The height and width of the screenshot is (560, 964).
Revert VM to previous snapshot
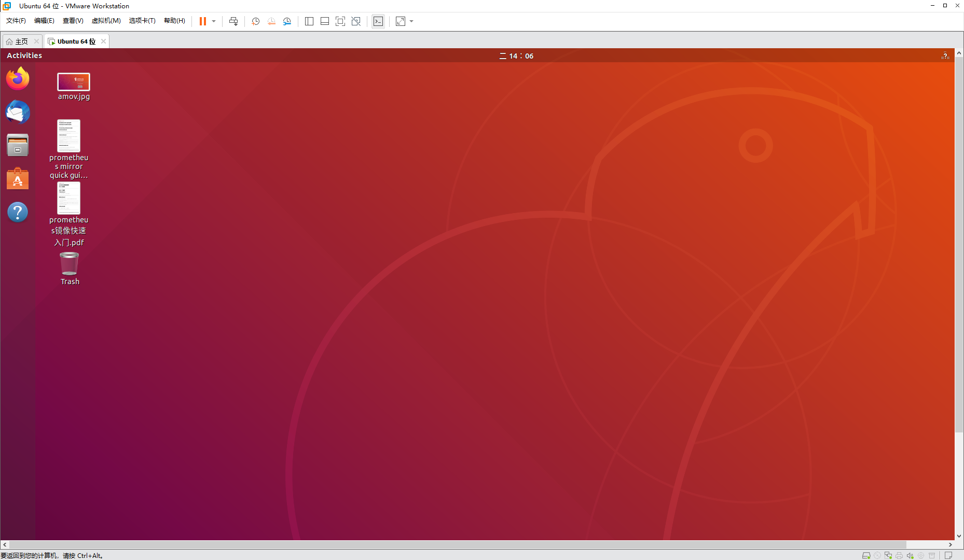271,21
